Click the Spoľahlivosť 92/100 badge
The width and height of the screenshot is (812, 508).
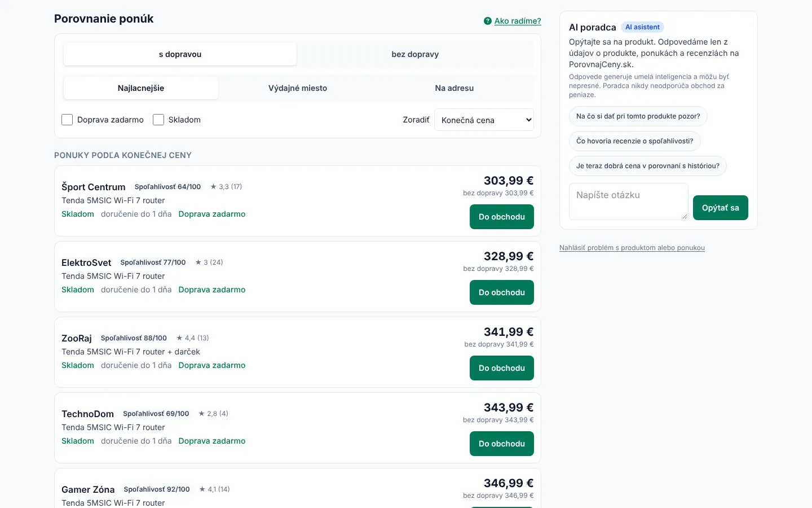click(157, 489)
